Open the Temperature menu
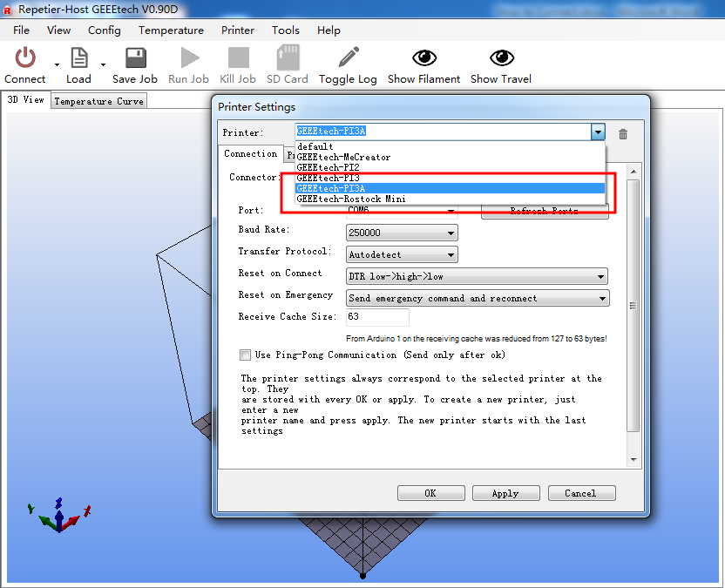 [171, 30]
